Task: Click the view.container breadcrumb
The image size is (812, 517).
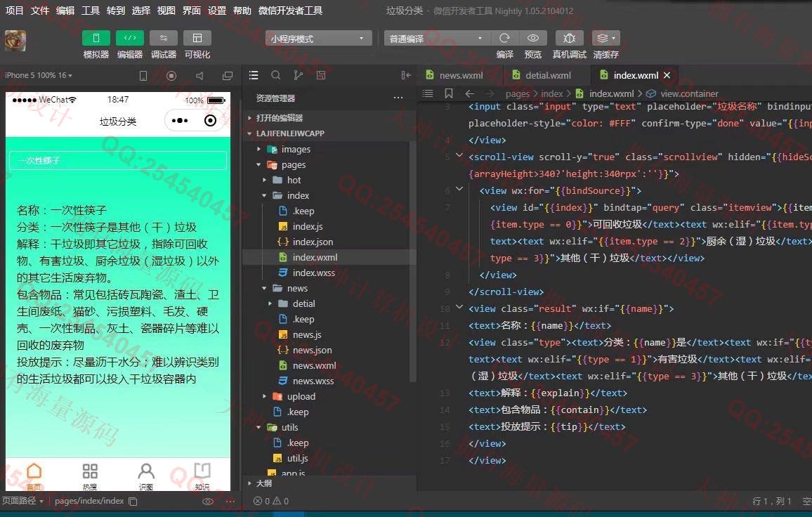Action: (689, 93)
